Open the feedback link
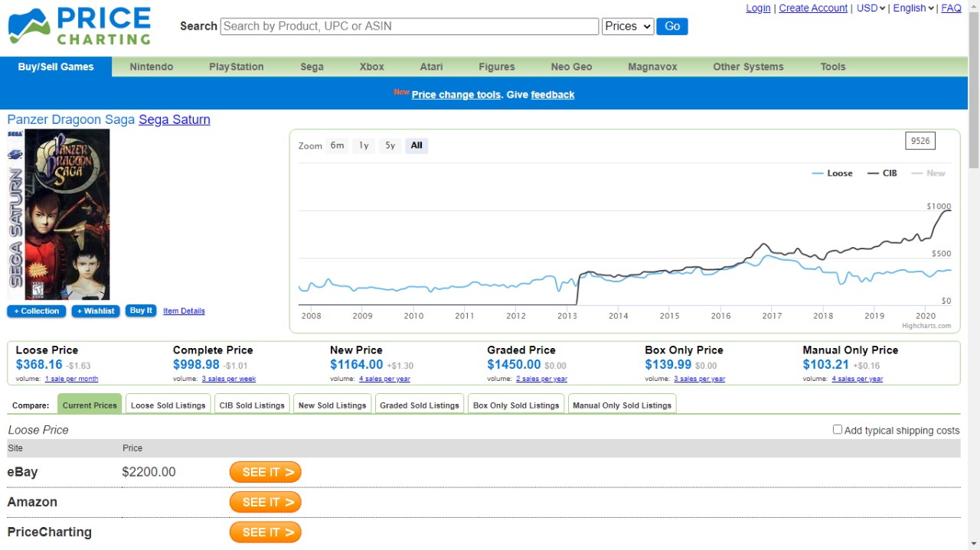Image resolution: width=980 pixels, height=550 pixels. 553,95
